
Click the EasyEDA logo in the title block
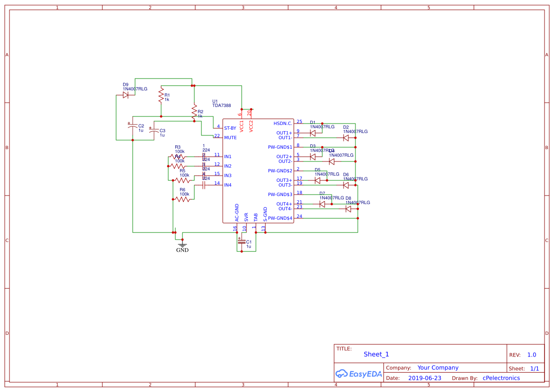click(x=359, y=374)
